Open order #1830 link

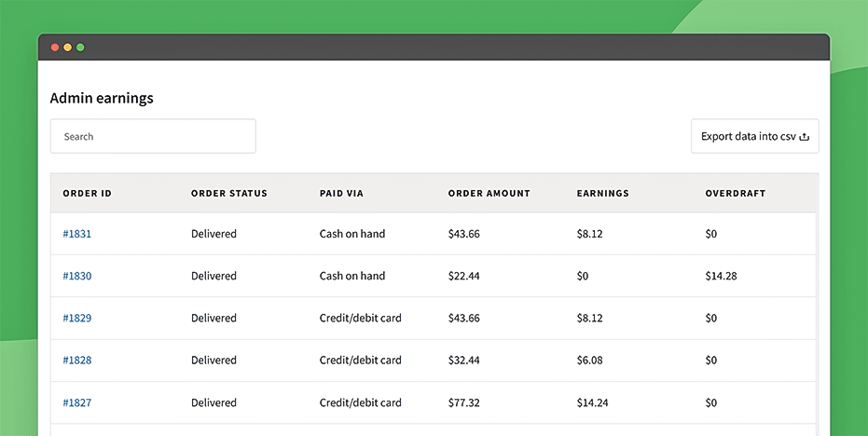pyautogui.click(x=77, y=276)
